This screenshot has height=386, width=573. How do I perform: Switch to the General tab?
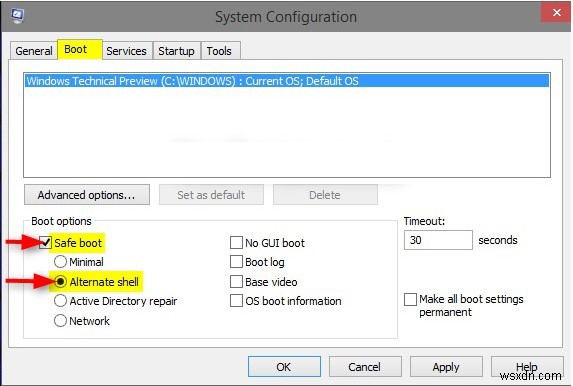click(x=34, y=51)
